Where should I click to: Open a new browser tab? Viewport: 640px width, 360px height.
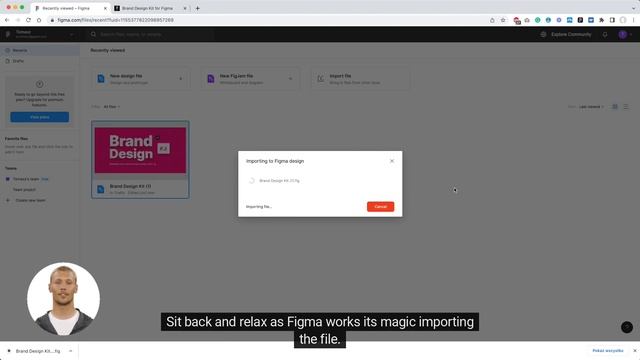point(198,8)
